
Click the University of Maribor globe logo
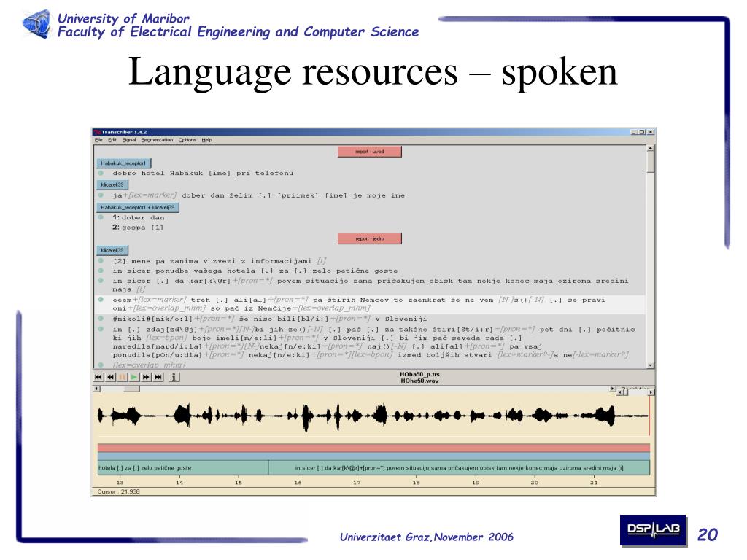(36, 24)
